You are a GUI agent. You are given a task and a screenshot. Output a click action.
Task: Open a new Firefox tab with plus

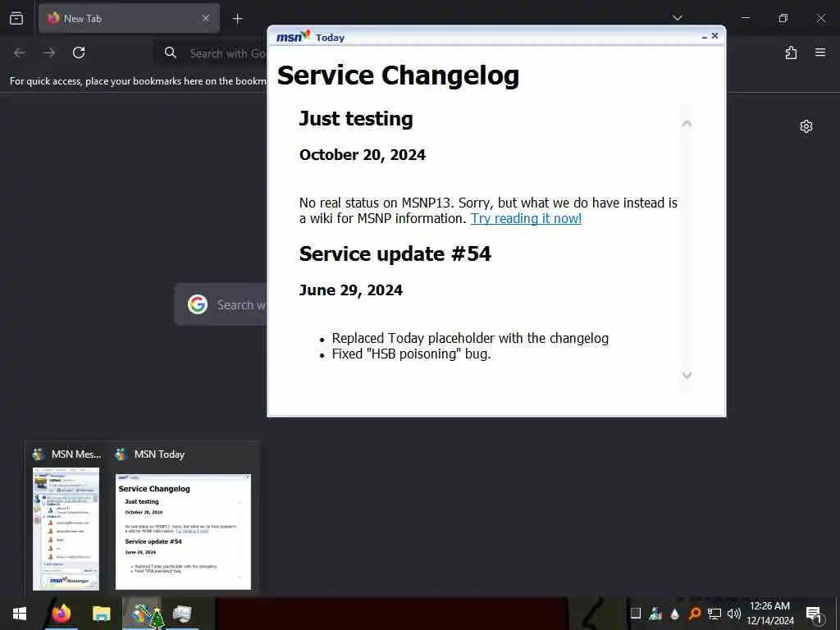pyautogui.click(x=237, y=19)
